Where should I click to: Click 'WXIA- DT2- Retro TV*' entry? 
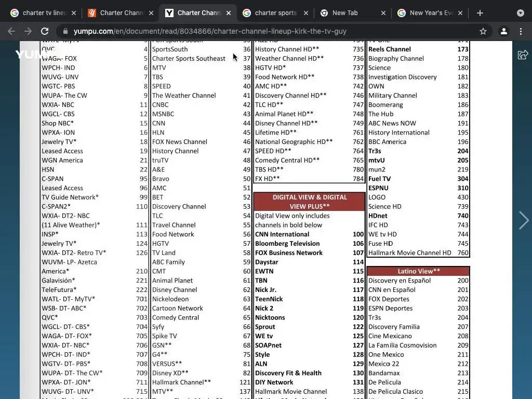(74, 253)
